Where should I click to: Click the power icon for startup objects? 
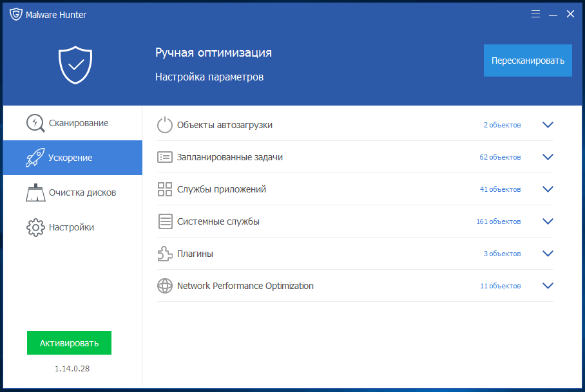pyautogui.click(x=164, y=125)
